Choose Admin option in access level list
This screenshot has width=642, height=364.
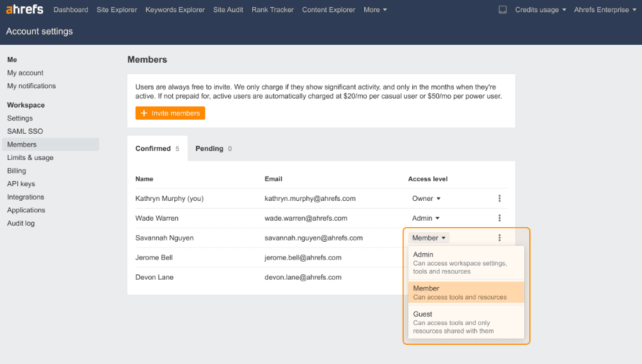point(466,262)
